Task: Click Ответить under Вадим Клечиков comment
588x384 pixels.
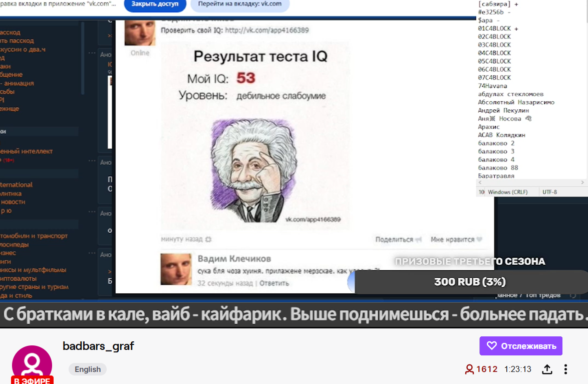Action: pos(274,283)
